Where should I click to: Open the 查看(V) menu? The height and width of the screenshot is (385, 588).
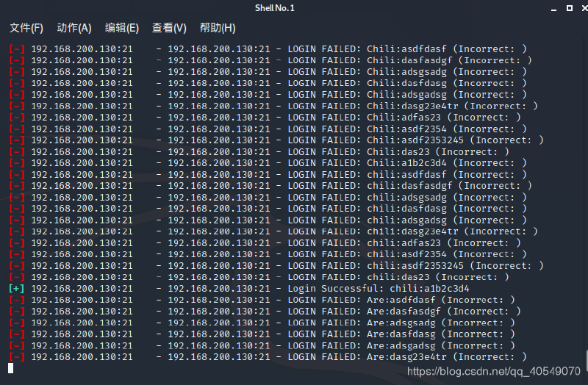point(169,28)
